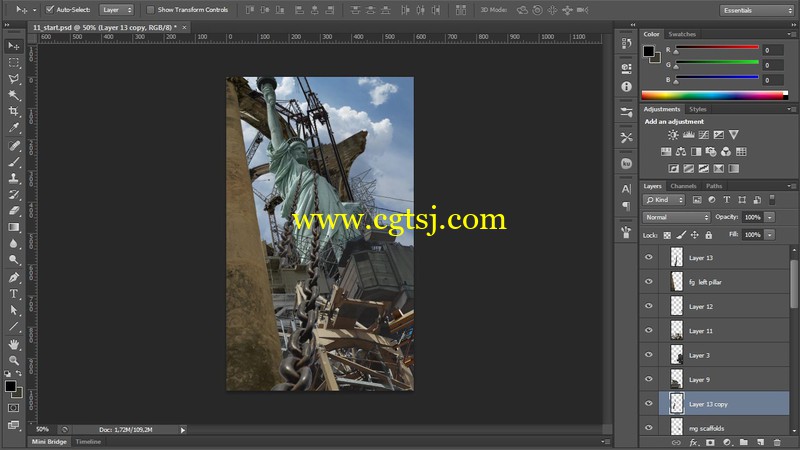Select the Line tool
Screen dimensions: 800x450
[x=14, y=327]
